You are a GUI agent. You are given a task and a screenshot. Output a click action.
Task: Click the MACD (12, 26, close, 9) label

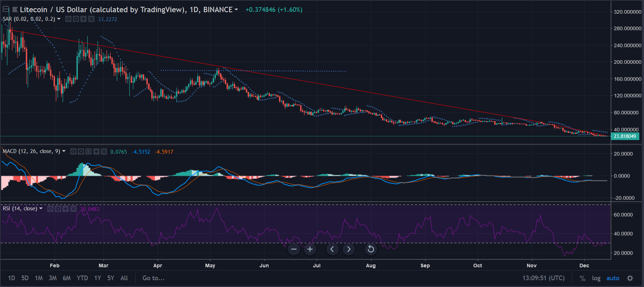tap(32, 152)
